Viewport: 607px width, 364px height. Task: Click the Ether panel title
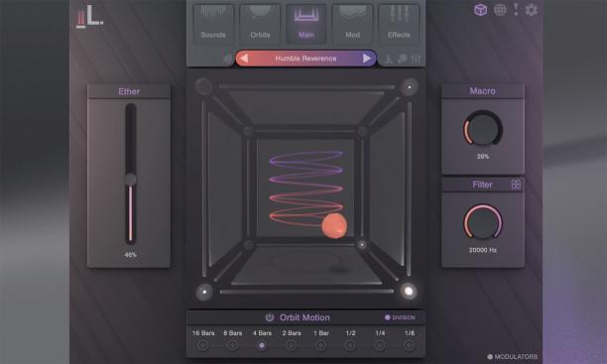coord(129,91)
